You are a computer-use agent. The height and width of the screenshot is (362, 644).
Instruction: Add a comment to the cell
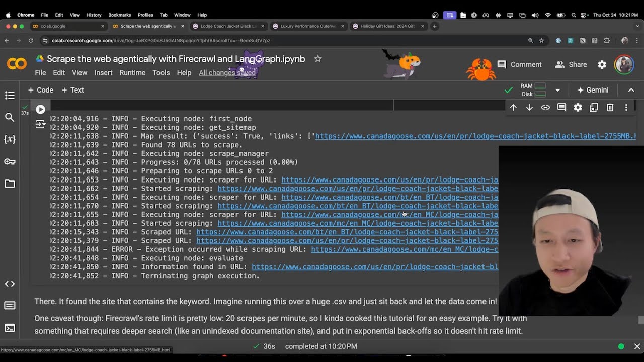[561, 107]
